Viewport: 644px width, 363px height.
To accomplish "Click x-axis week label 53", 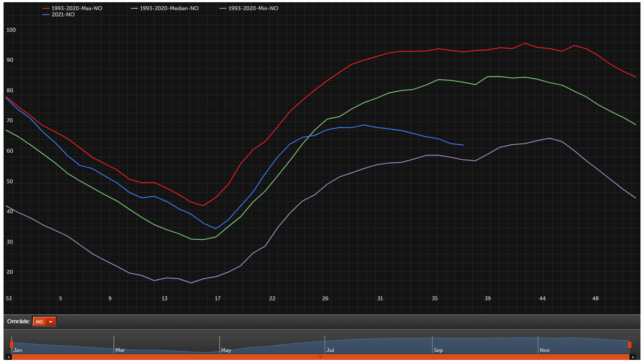I will [9, 298].
